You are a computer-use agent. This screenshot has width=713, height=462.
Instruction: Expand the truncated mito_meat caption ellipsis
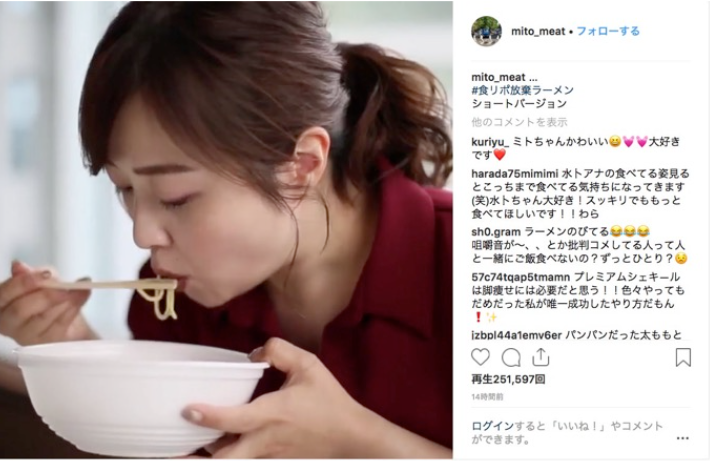[533, 78]
